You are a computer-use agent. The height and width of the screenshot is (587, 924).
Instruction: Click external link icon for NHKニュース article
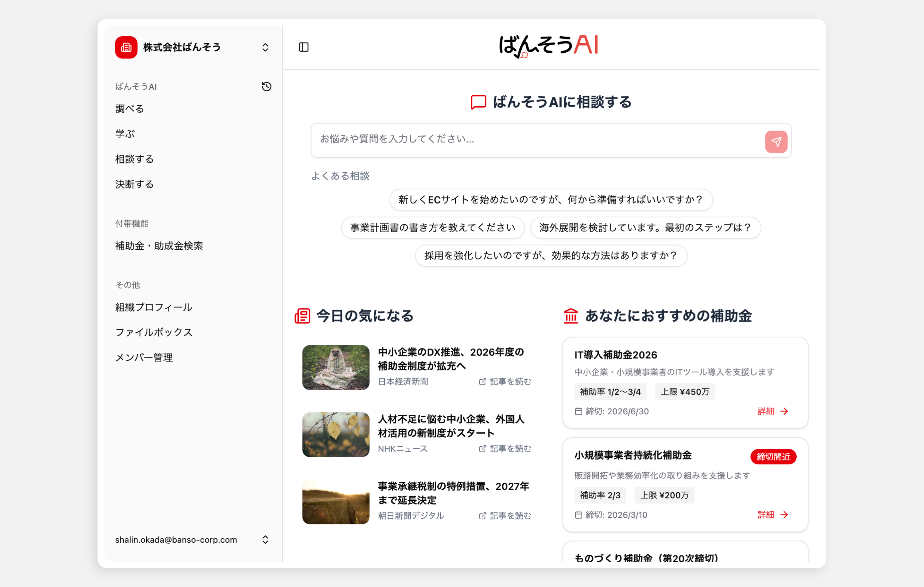pyautogui.click(x=482, y=449)
